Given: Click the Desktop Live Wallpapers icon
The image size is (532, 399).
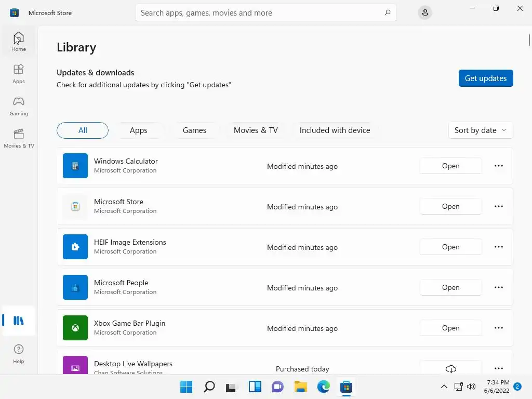Looking at the screenshot, I should click(x=75, y=365).
